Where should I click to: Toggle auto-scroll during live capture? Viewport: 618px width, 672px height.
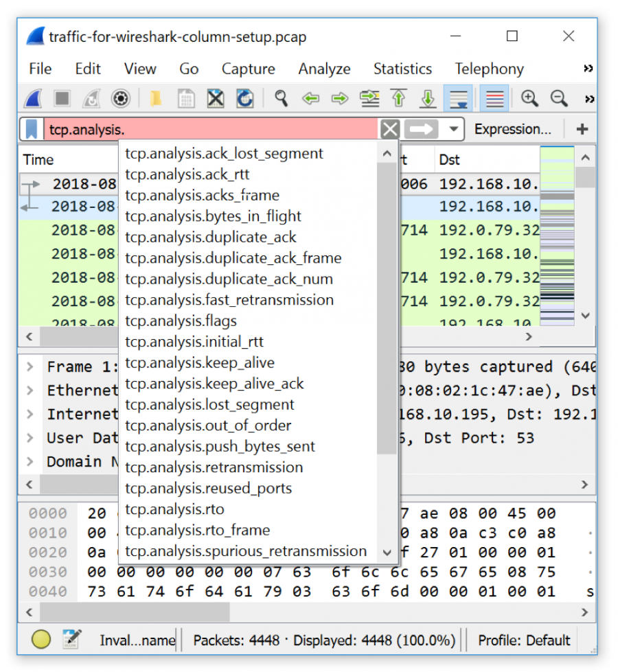[458, 98]
